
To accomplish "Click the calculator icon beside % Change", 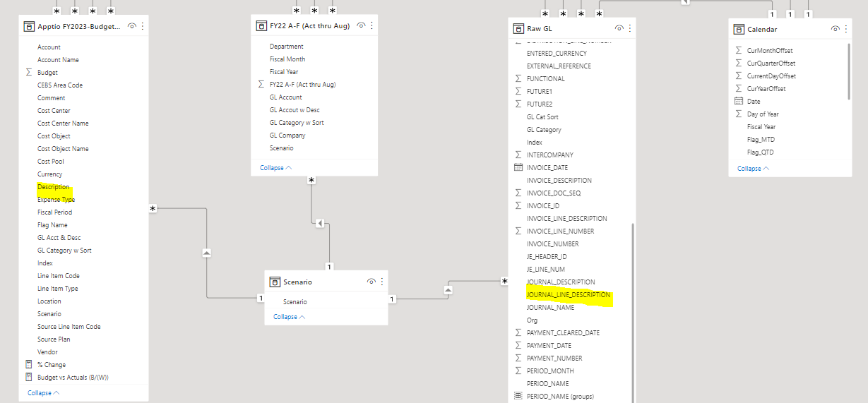I will (29, 365).
